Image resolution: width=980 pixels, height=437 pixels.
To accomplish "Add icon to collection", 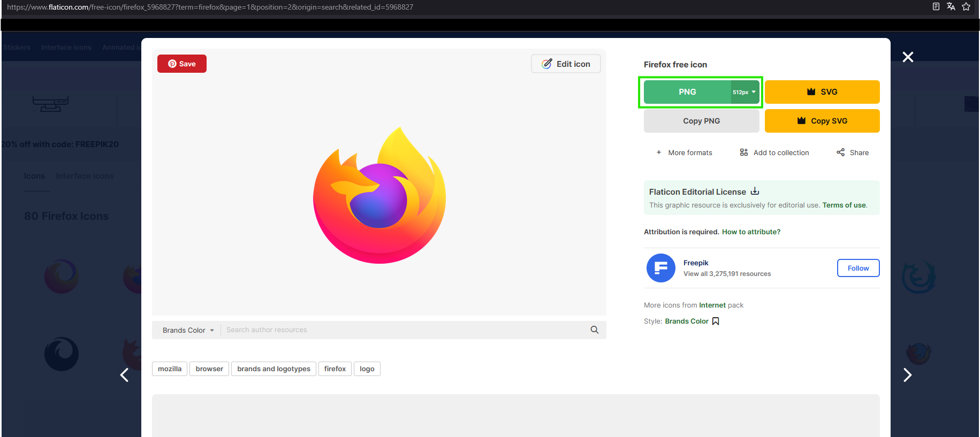I will [774, 152].
